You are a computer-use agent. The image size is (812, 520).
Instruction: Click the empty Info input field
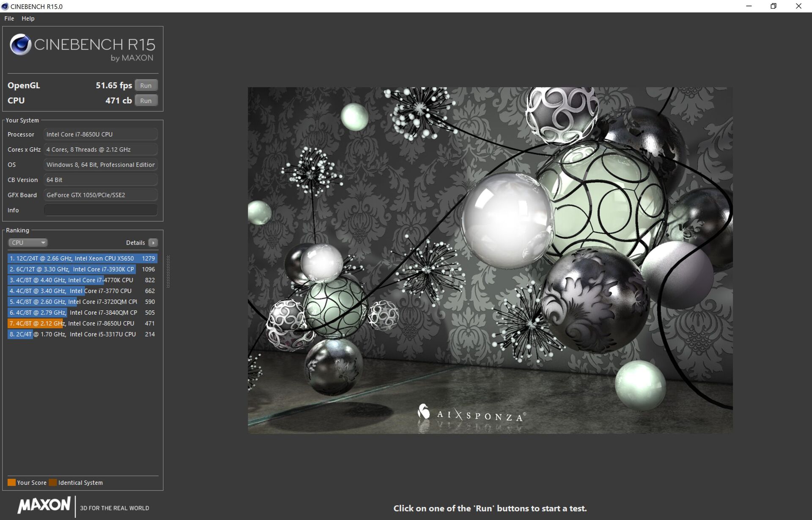pyautogui.click(x=101, y=210)
